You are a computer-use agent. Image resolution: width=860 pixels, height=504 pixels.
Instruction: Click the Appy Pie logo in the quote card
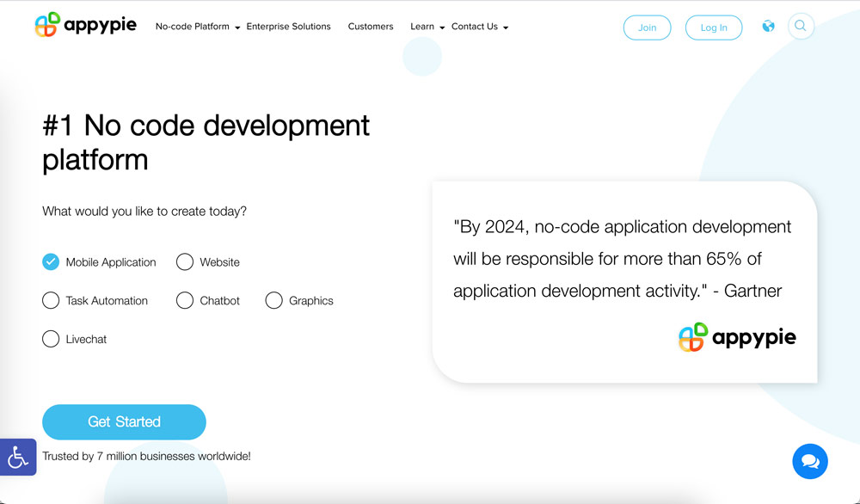737,337
